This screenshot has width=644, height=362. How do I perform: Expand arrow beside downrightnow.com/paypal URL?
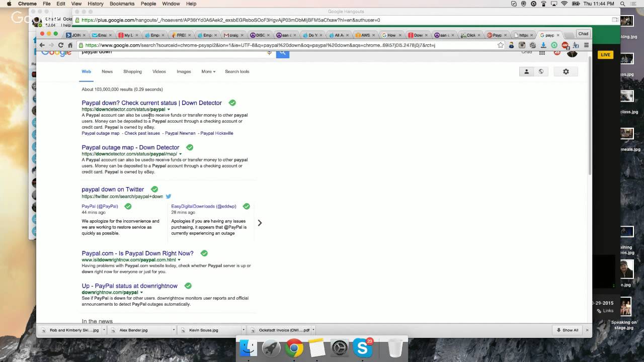coord(141,293)
